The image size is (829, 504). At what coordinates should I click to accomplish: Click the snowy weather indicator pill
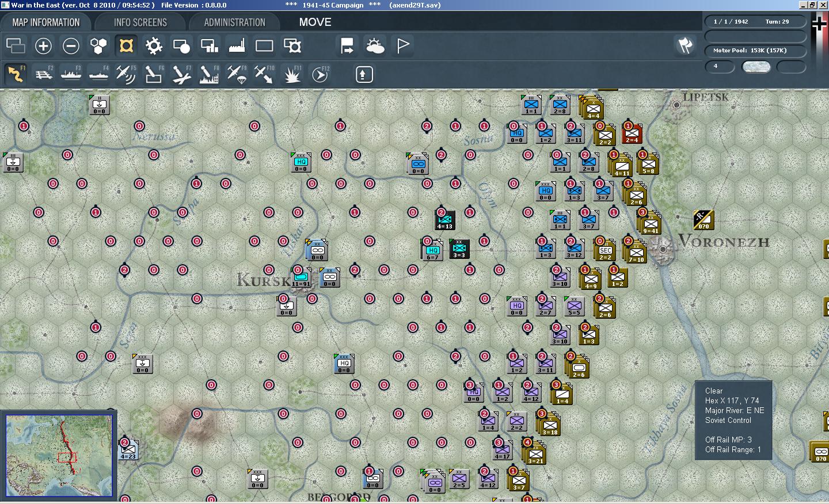[x=756, y=67]
